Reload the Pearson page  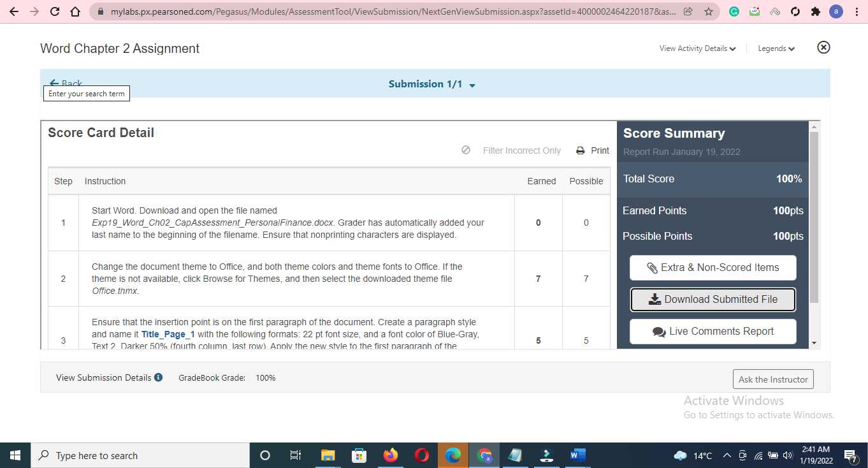[55, 11]
